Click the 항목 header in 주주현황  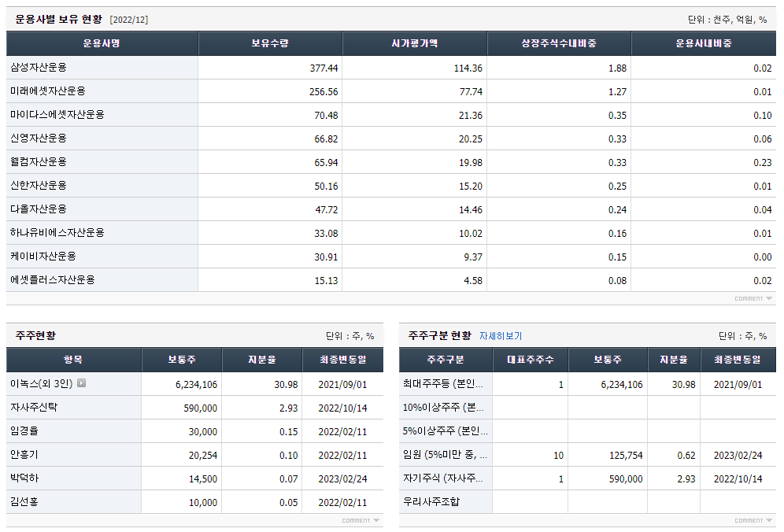73,360
